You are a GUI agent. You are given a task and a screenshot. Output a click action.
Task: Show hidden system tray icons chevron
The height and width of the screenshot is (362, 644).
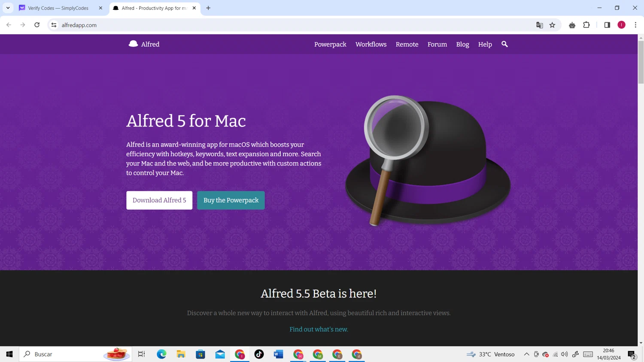526,354
